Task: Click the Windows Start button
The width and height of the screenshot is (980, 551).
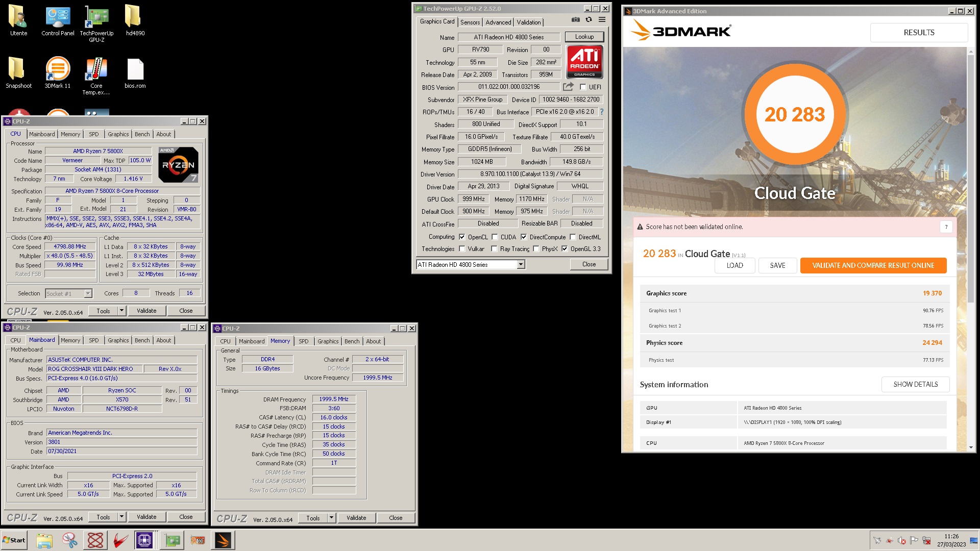Action: tap(14, 540)
